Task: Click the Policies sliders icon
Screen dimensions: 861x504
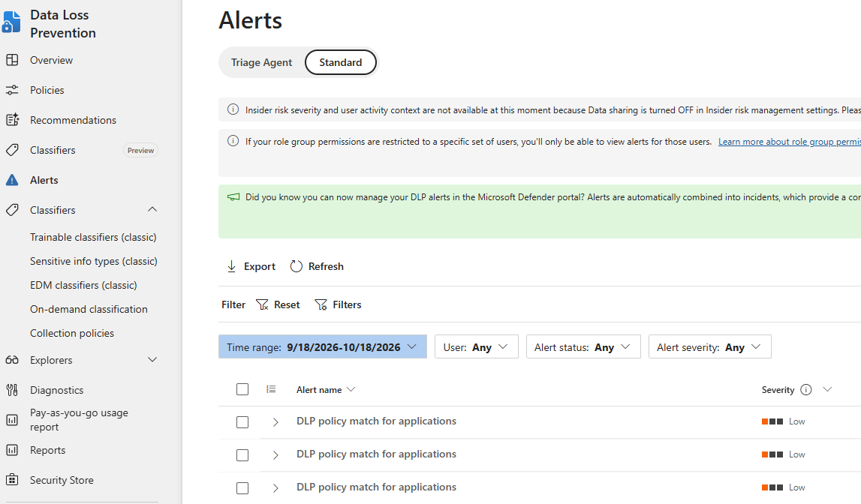Action: 12,90
